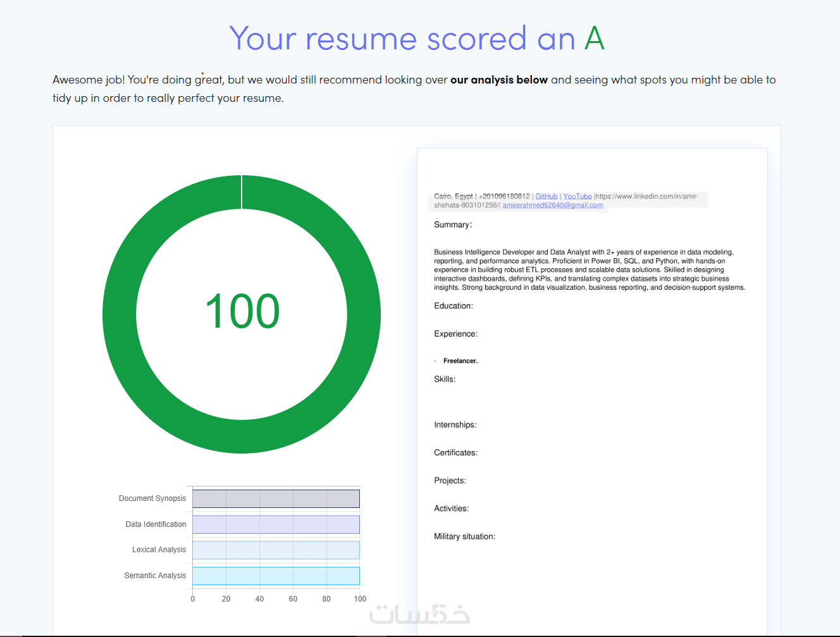This screenshot has width=840, height=637.
Task: Click the "Activities:" heading in the resume
Action: [x=452, y=509]
